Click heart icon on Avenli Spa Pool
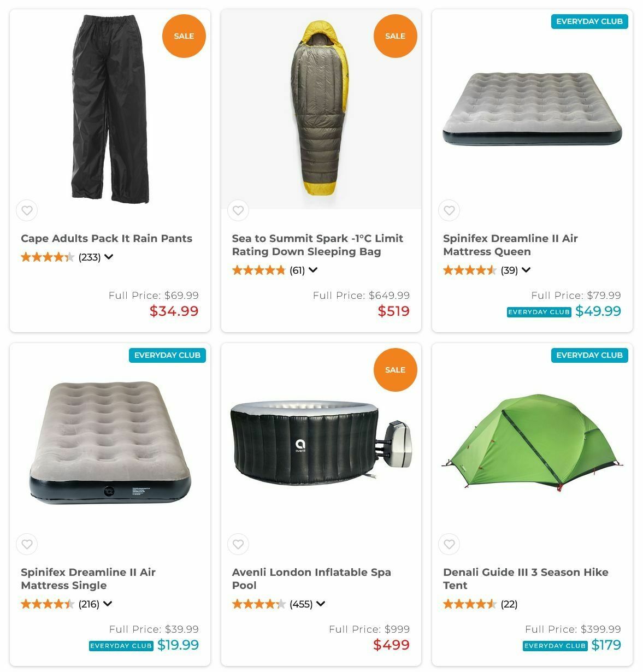 point(238,544)
